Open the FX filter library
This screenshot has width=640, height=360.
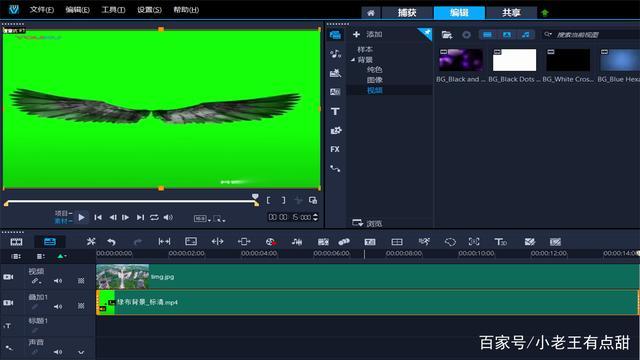click(335, 149)
